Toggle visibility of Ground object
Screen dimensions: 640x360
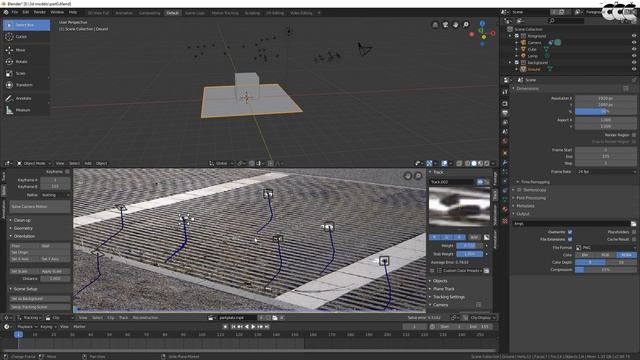point(634,69)
